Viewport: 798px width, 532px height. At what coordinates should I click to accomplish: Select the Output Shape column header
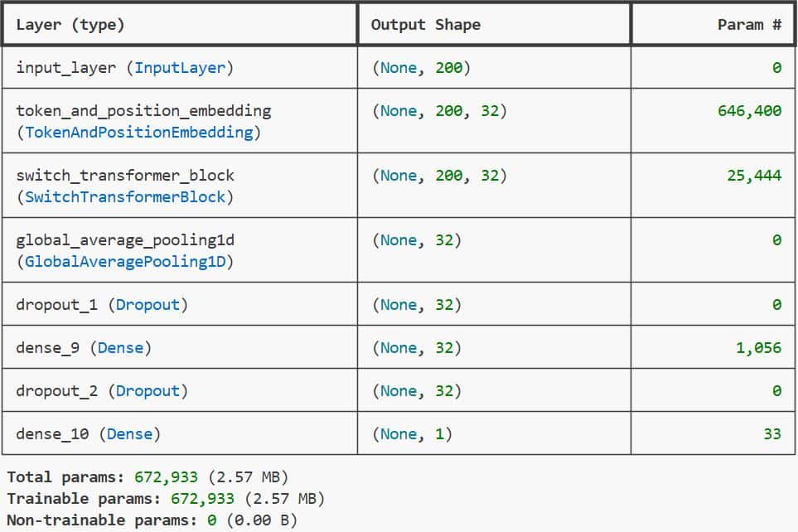pos(427,24)
